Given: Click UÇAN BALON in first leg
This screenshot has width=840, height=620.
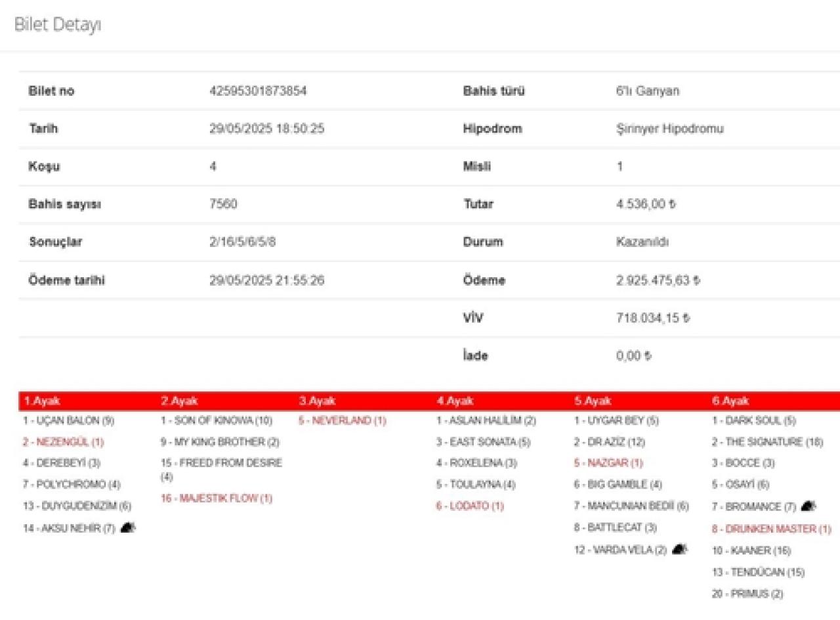Looking at the screenshot, I should tap(68, 420).
